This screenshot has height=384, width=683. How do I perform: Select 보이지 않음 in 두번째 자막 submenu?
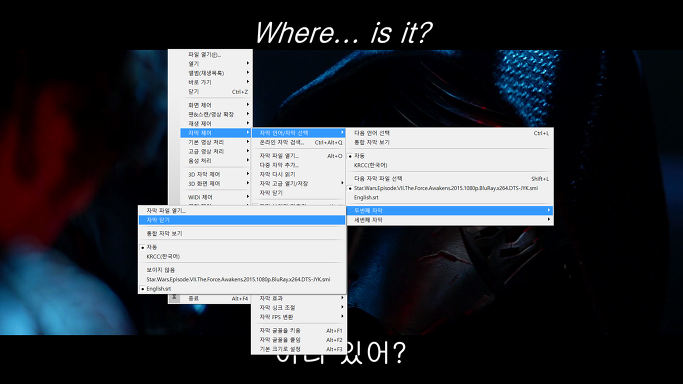pyautogui.click(x=242, y=270)
